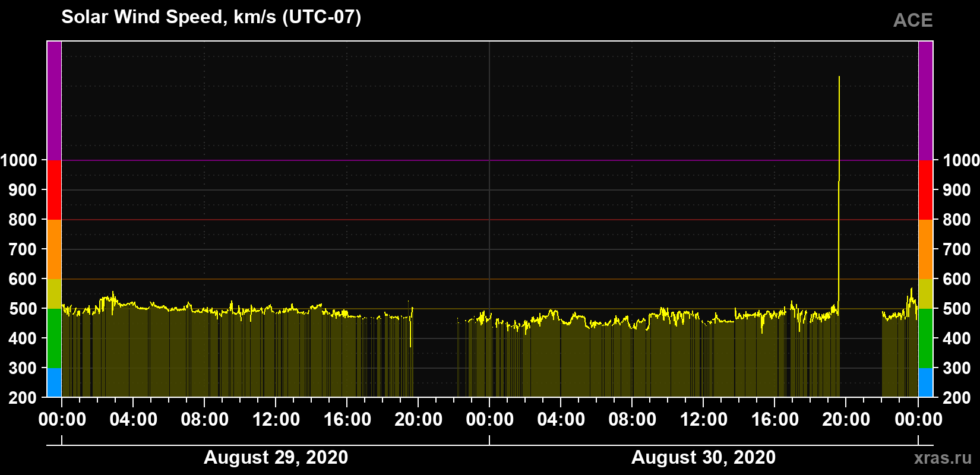This screenshot has width=980, height=475.
Task: Select the "August 30, 2020" date label
Action: point(704,458)
